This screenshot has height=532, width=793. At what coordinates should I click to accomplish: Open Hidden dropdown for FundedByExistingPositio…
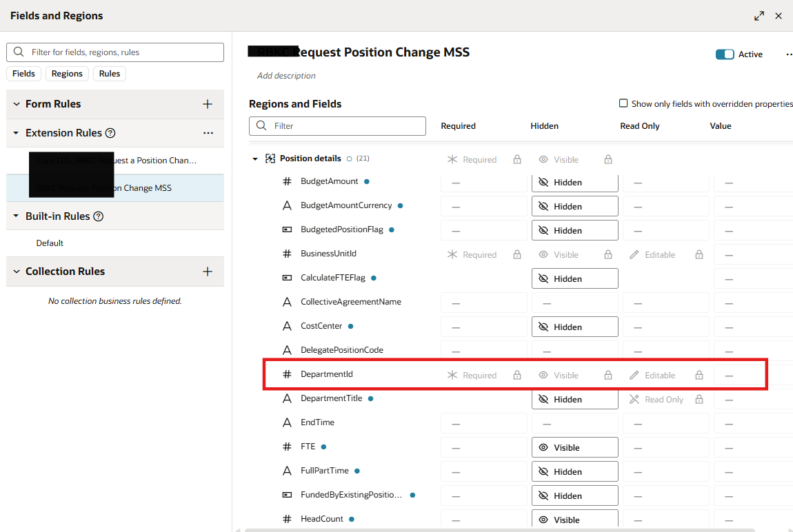(x=574, y=495)
